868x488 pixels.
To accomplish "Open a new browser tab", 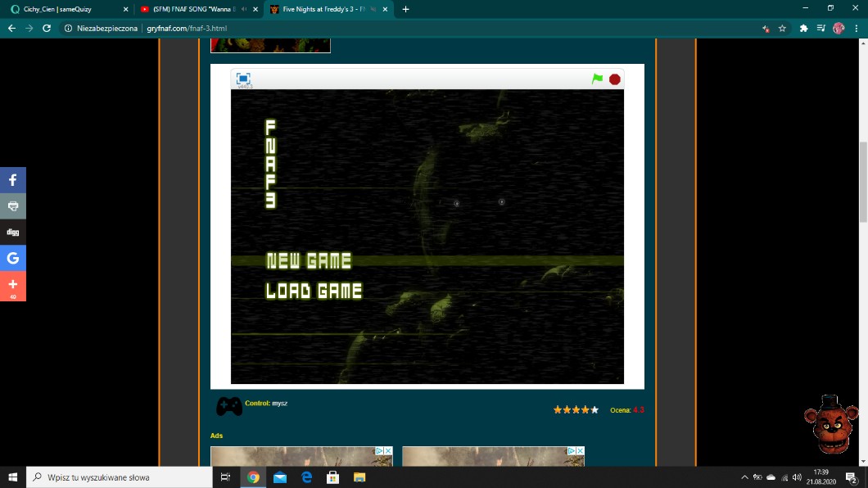I will point(405,9).
